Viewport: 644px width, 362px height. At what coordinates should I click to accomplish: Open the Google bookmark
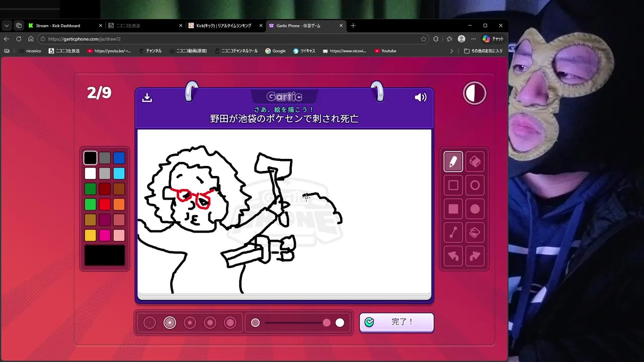click(x=275, y=51)
